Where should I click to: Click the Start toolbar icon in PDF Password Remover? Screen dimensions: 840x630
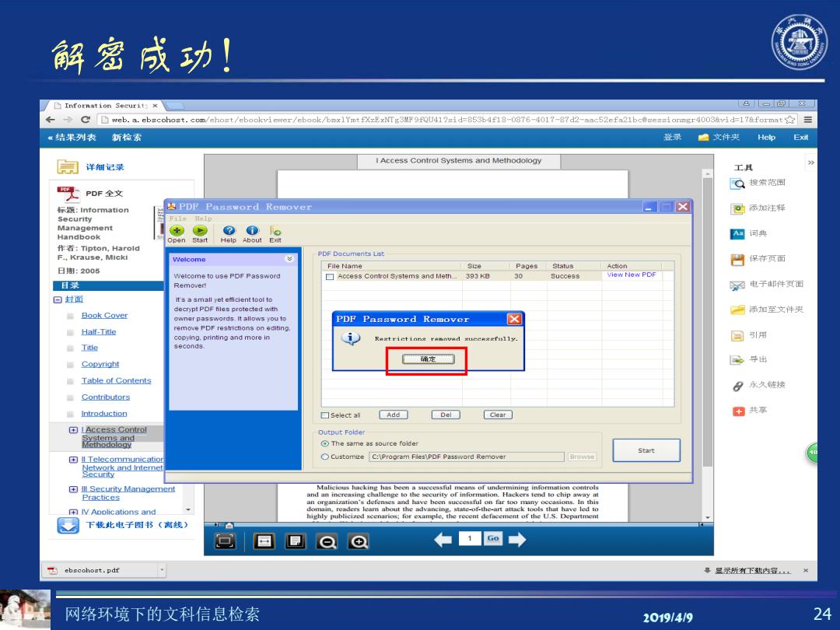[x=200, y=231]
